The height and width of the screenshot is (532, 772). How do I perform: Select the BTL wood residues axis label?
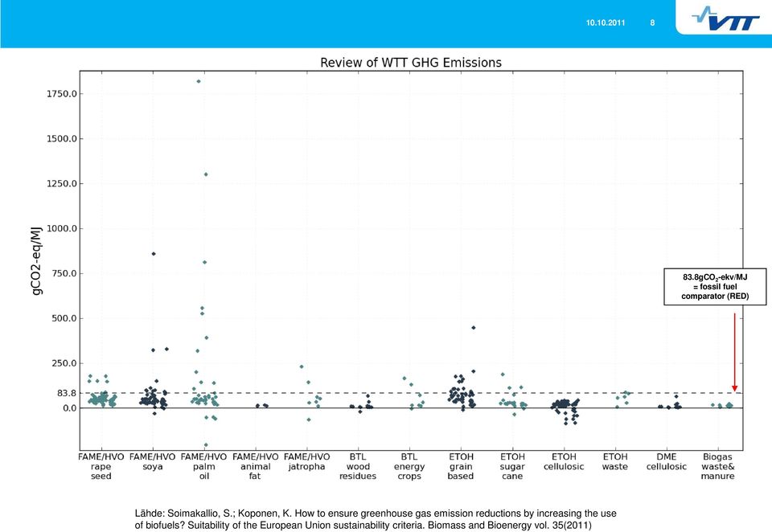point(358,466)
